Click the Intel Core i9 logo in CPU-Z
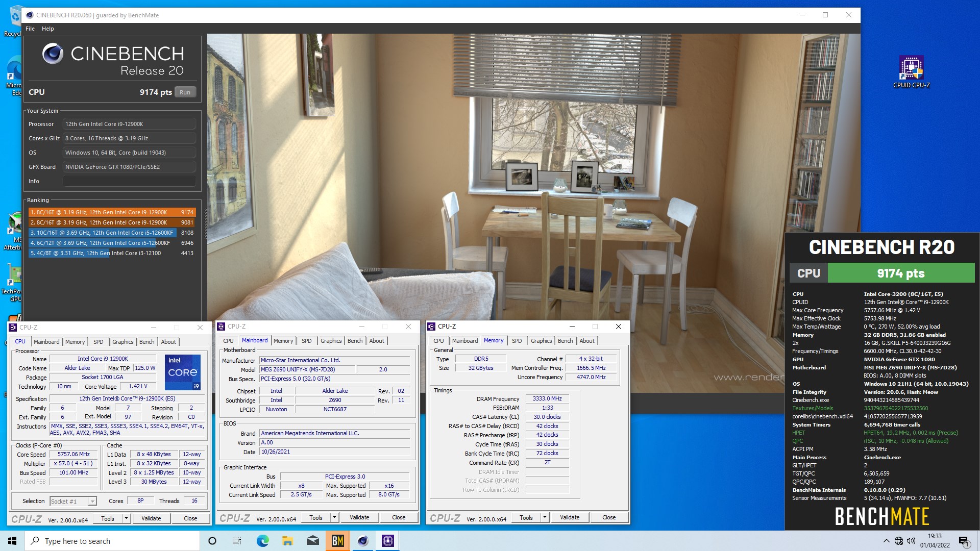 coord(182,372)
